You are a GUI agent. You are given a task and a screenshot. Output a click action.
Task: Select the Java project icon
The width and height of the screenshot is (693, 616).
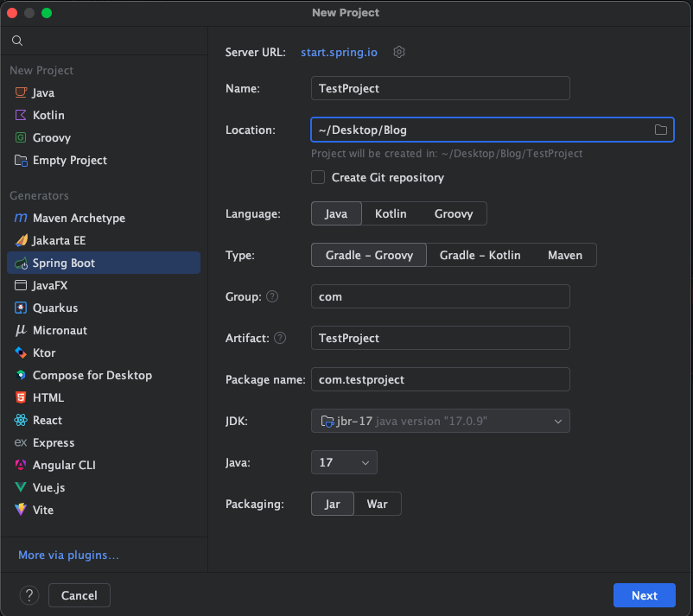point(21,92)
